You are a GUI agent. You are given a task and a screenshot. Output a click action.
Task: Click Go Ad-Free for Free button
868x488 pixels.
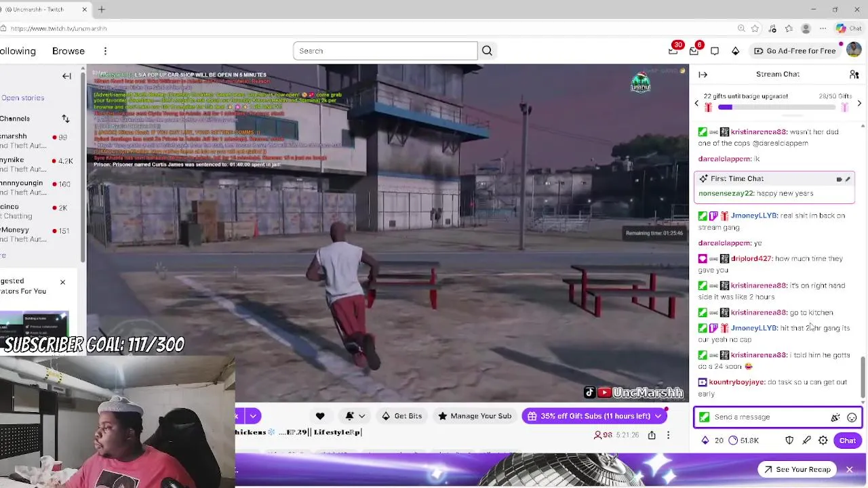[x=794, y=51]
